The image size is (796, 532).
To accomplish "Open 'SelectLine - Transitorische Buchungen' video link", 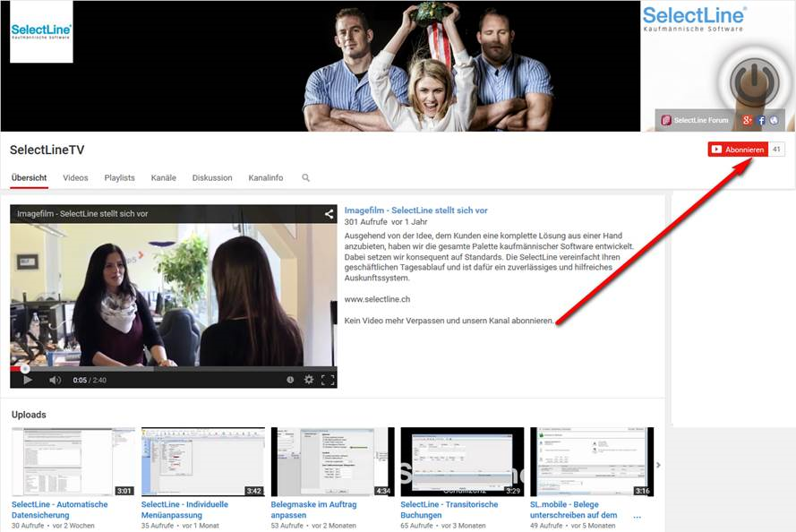I will [449, 510].
